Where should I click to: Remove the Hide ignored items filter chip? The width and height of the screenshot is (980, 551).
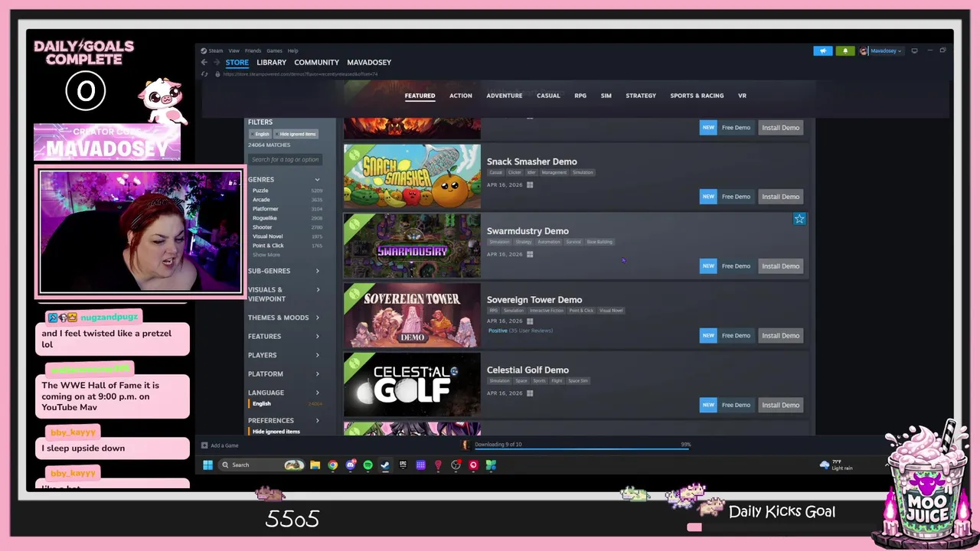[x=296, y=134]
